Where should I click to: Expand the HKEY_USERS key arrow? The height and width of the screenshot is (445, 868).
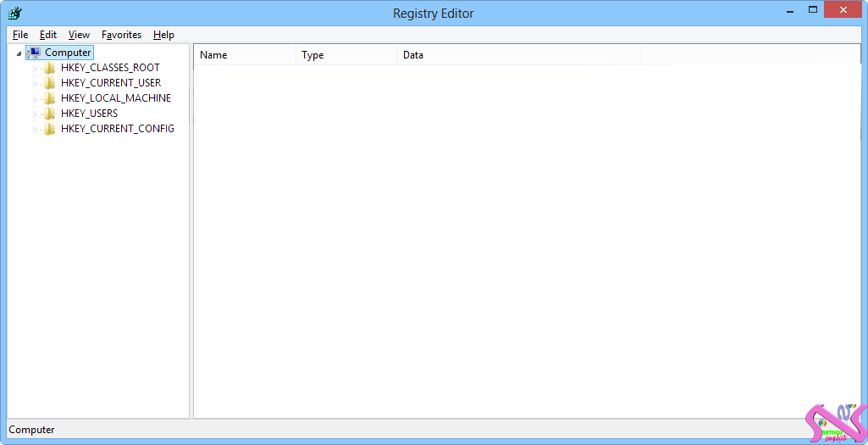(x=35, y=114)
